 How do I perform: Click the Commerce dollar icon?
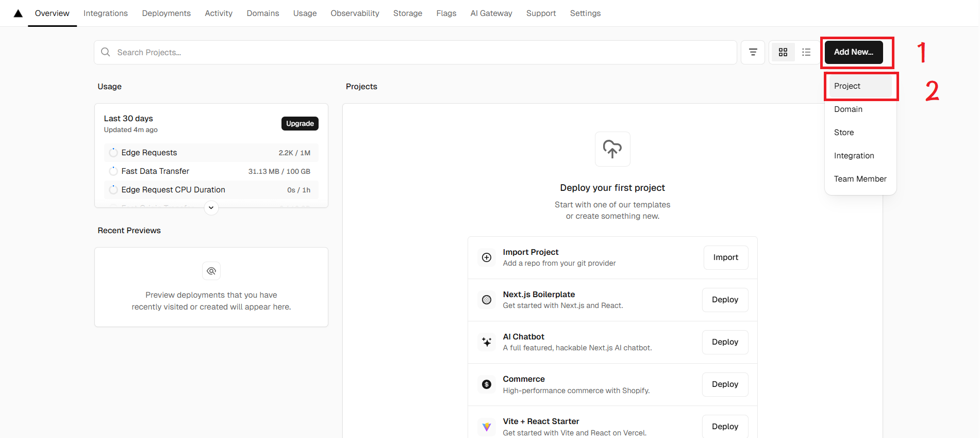click(487, 384)
